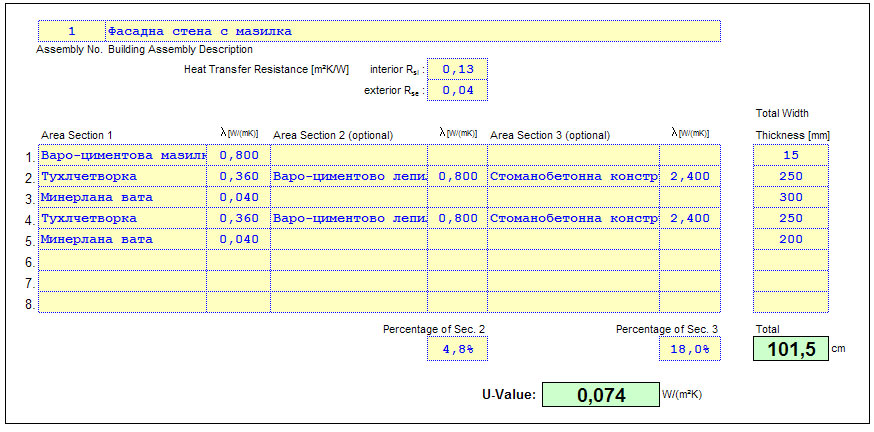
Task: Click the interior Rsi value 0,13
Action: pyautogui.click(x=458, y=69)
